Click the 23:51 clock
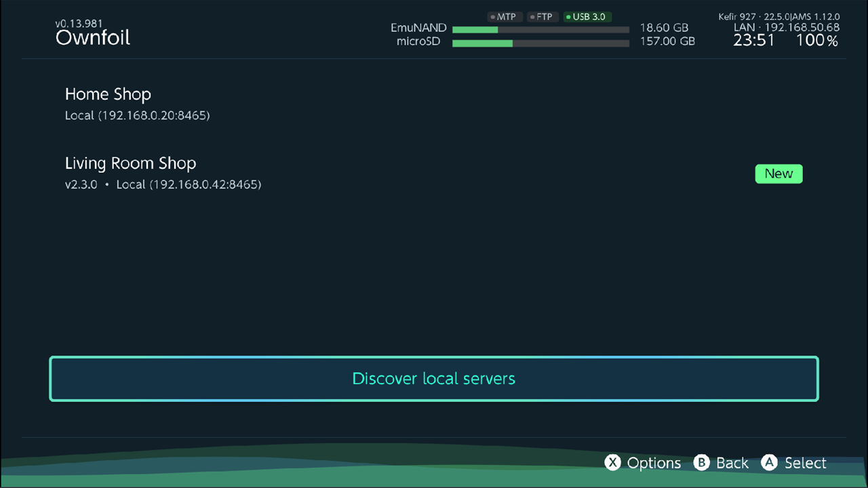 (754, 41)
